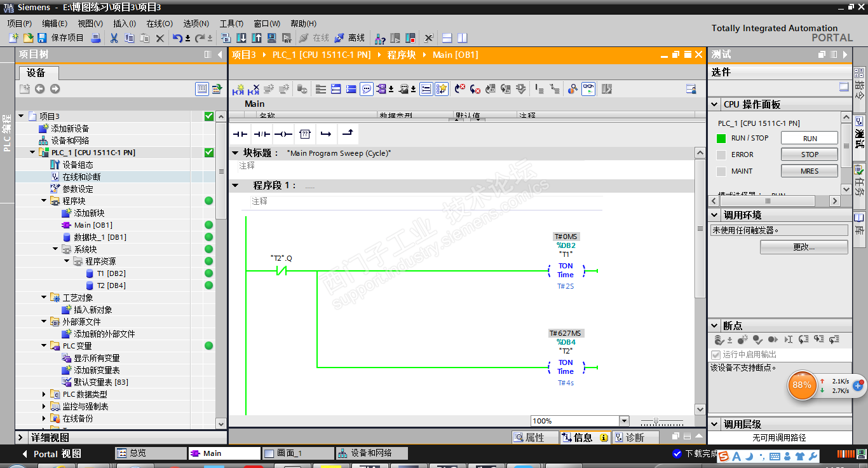Go offline with the 离线 button

point(349,38)
